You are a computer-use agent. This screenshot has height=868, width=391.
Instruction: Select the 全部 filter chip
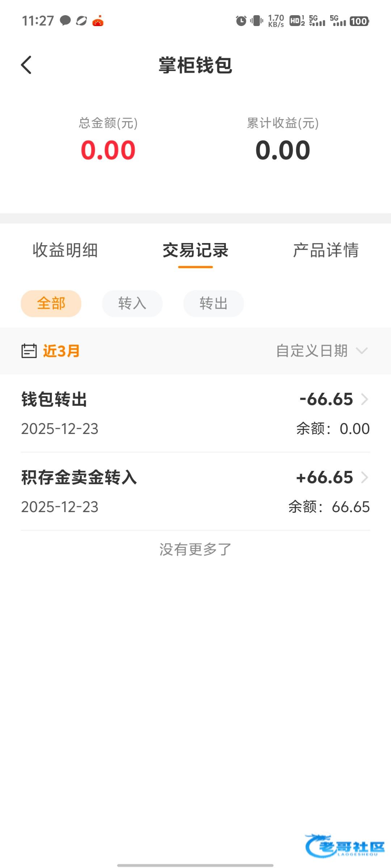click(51, 303)
